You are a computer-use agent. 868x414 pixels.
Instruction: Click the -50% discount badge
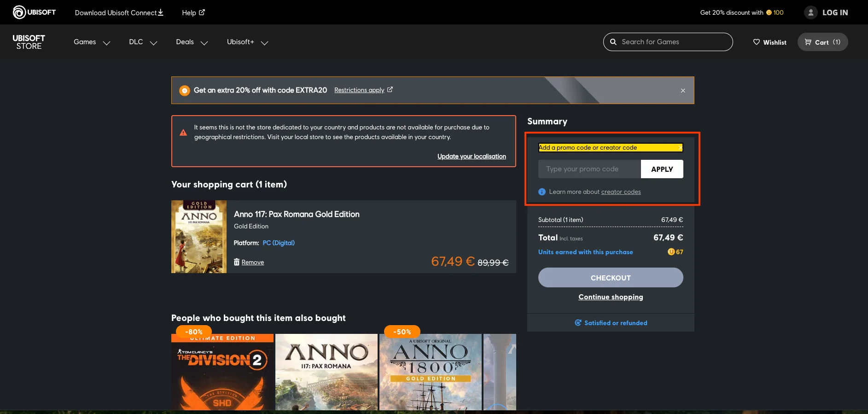[402, 332]
